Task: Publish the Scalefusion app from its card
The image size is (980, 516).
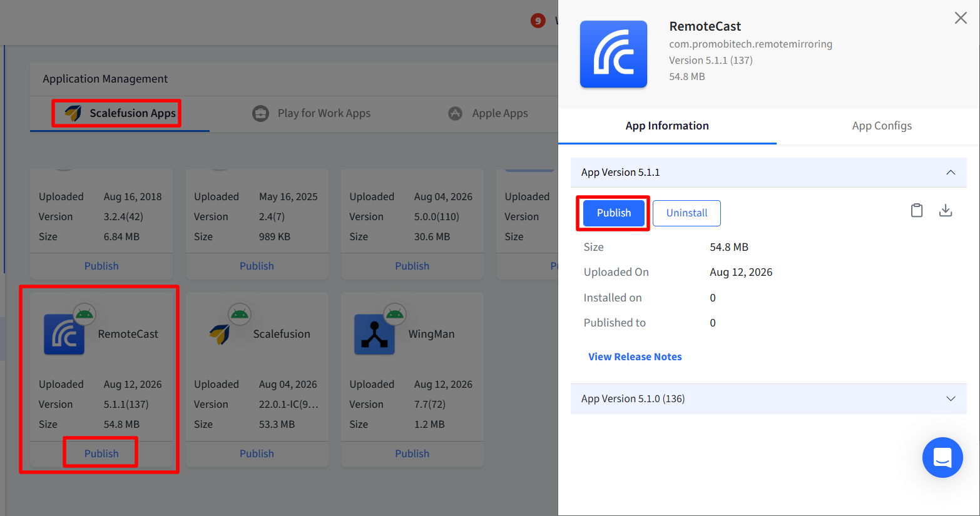Action: click(257, 453)
